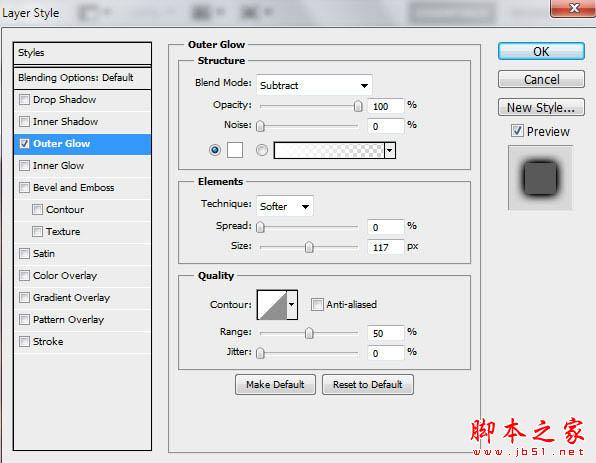The height and width of the screenshot is (463, 596).
Task: Open the gradient picker dropdown arrow
Action: point(390,150)
